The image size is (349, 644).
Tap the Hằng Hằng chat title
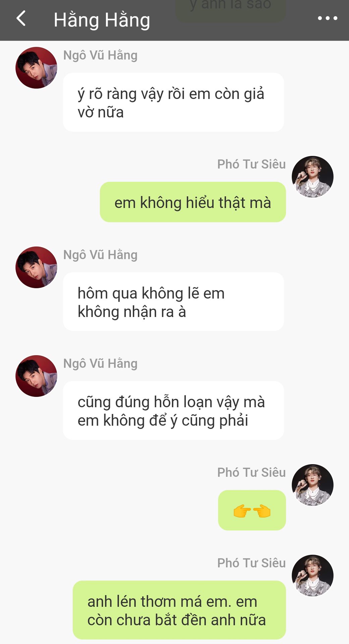102,20
